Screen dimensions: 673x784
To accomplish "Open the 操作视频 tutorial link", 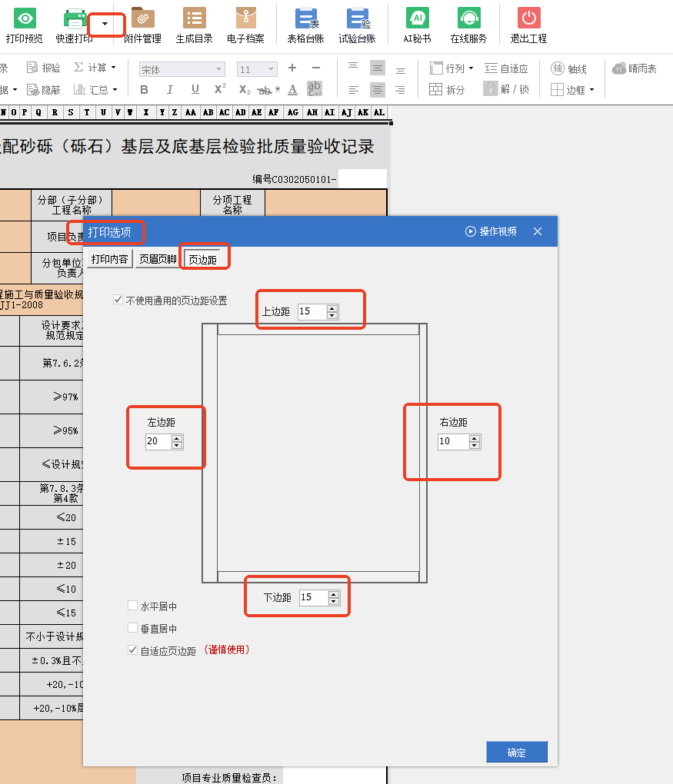I will point(491,231).
